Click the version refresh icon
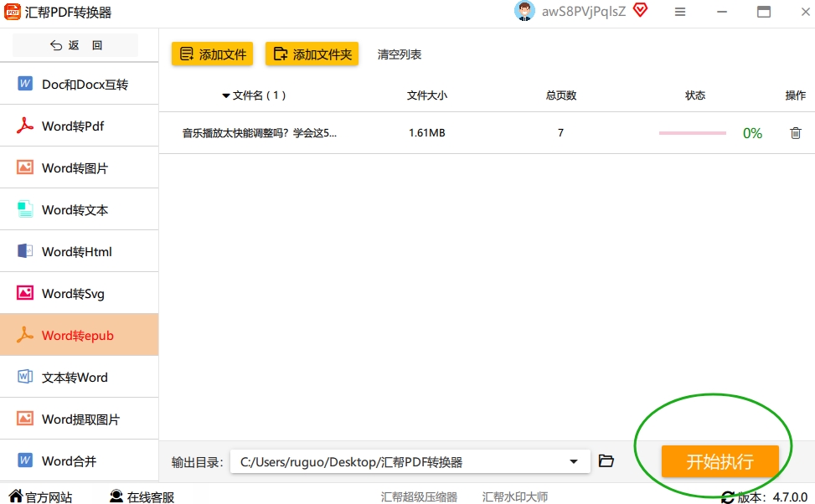The width and height of the screenshot is (815, 504). (728, 497)
